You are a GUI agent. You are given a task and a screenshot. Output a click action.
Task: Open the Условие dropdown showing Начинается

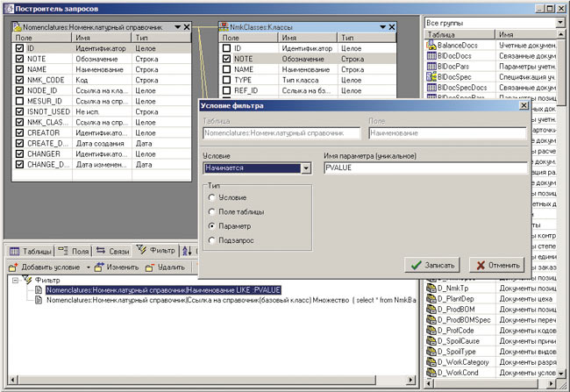click(x=304, y=167)
